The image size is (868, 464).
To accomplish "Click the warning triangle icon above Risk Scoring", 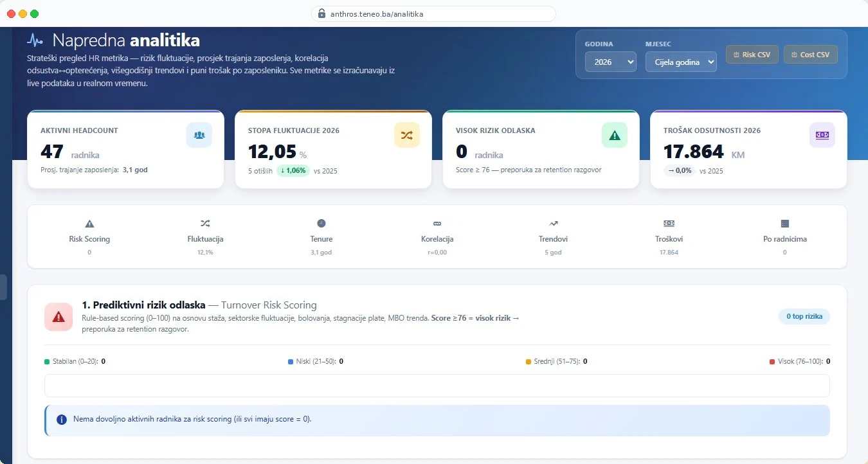I will [x=89, y=224].
